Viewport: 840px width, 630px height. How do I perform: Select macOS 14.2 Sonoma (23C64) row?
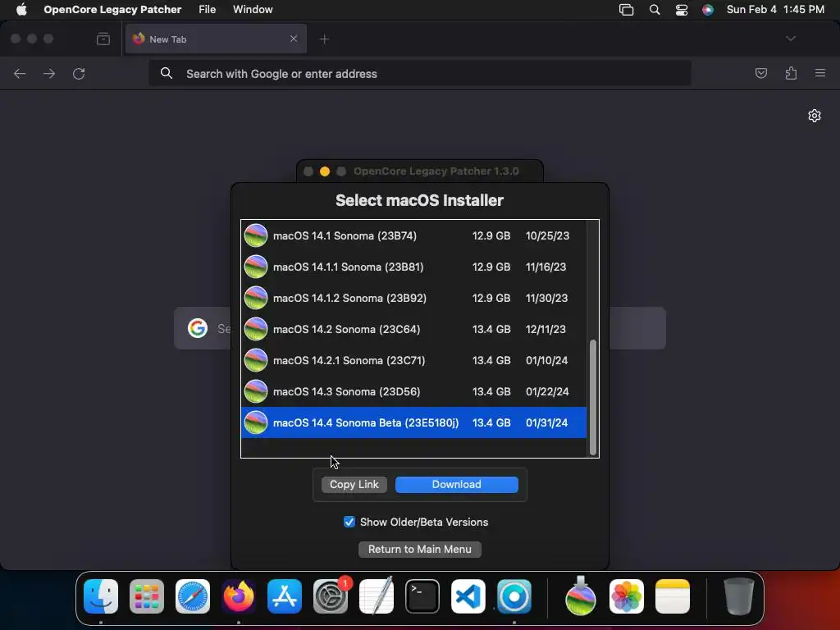(x=413, y=329)
